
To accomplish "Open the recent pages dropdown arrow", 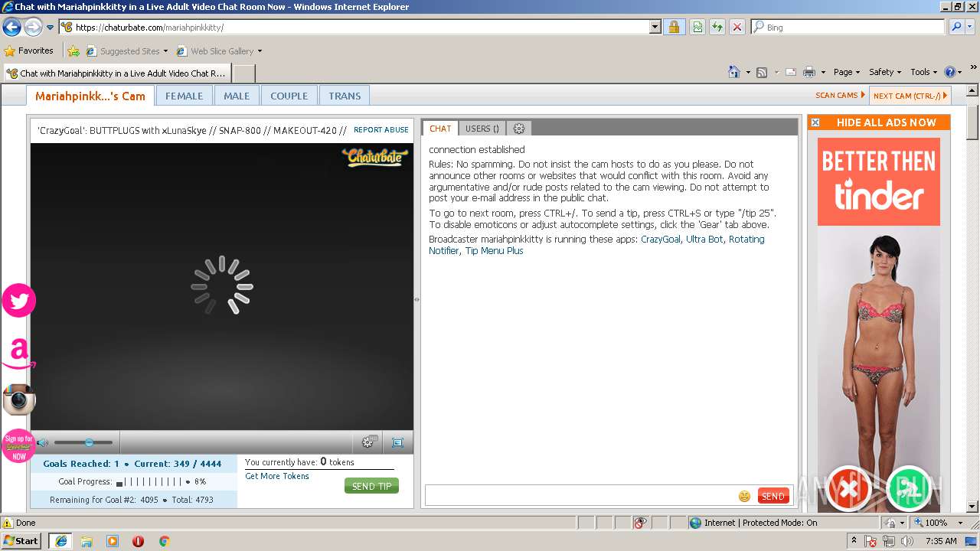I will pyautogui.click(x=50, y=28).
